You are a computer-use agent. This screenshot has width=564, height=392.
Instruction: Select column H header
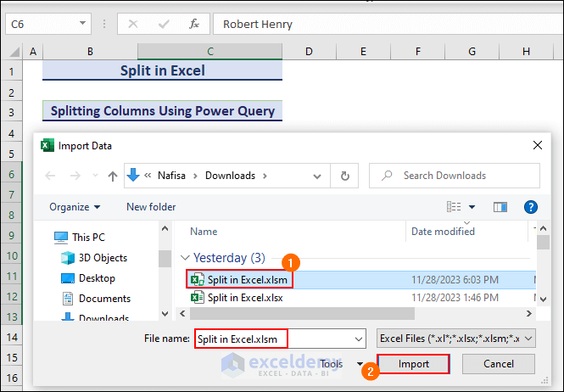click(526, 52)
